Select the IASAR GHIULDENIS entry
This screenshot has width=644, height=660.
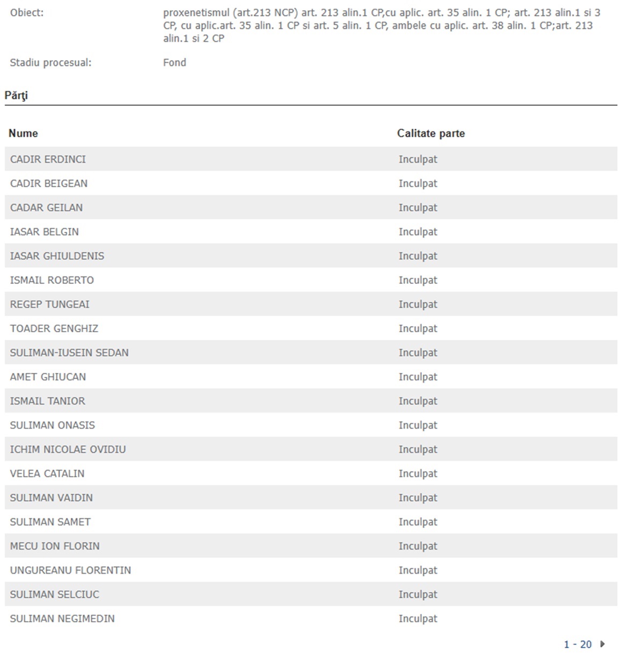tap(57, 256)
